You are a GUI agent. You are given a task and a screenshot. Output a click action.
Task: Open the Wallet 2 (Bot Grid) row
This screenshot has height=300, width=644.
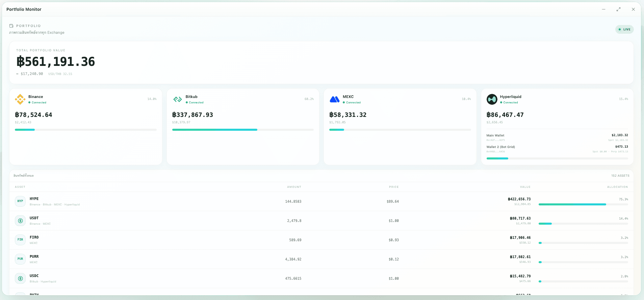(x=557, y=149)
